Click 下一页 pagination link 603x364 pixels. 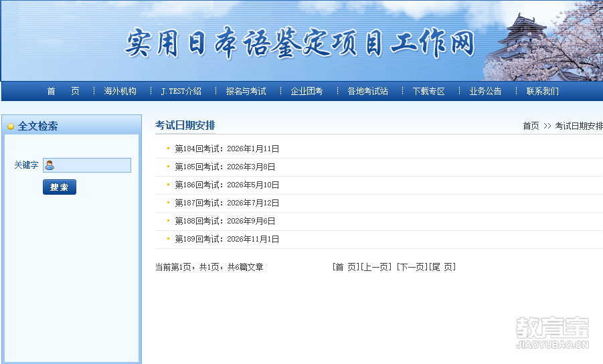tap(412, 267)
